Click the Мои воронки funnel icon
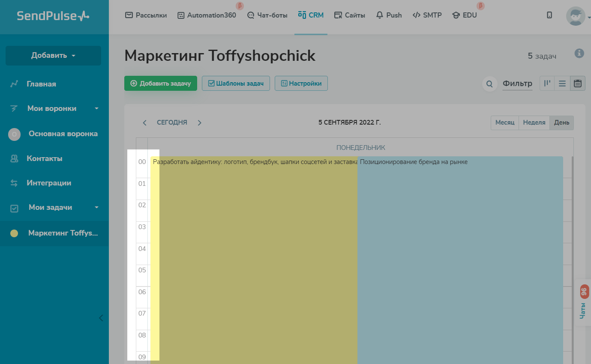The width and height of the screenshot is (591, 364). 14,109
